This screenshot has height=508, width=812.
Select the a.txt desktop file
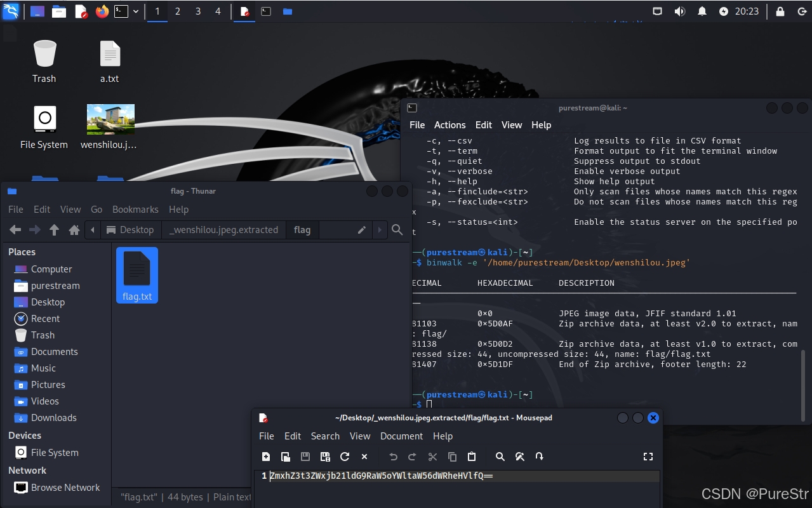click(x=110, y=62)
